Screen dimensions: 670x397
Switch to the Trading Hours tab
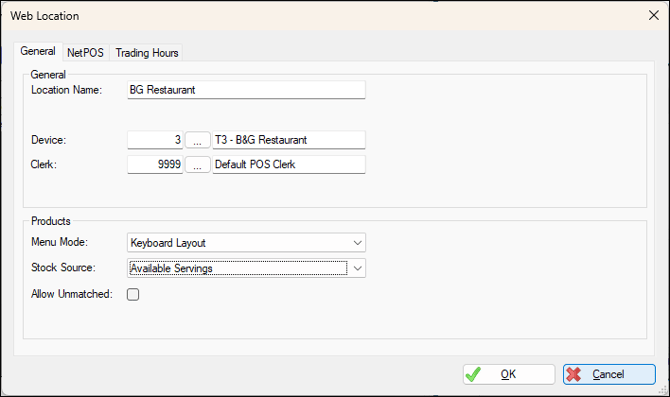(147, 53)
